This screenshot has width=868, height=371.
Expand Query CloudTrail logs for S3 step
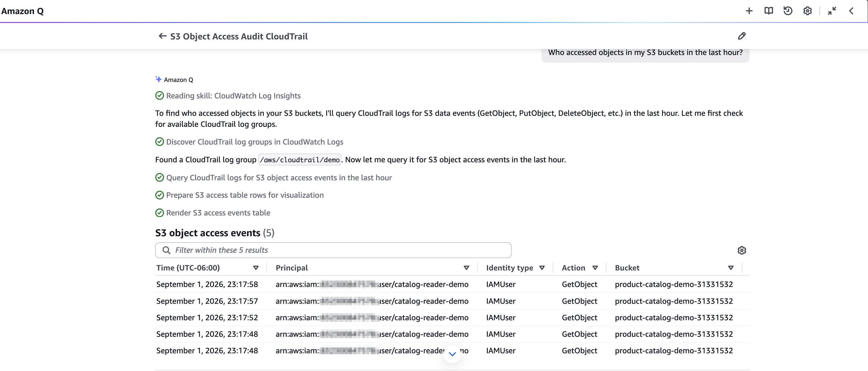[x=273, y=178]
